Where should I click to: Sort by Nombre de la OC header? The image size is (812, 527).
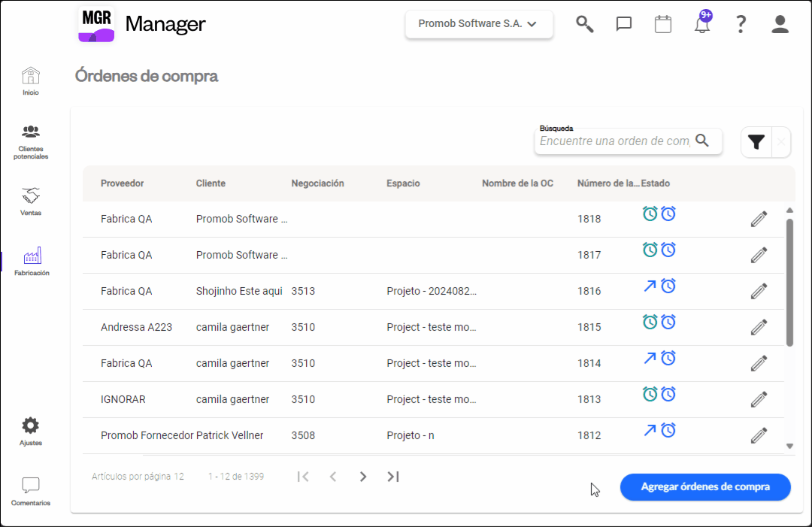[x=517, y=183]
